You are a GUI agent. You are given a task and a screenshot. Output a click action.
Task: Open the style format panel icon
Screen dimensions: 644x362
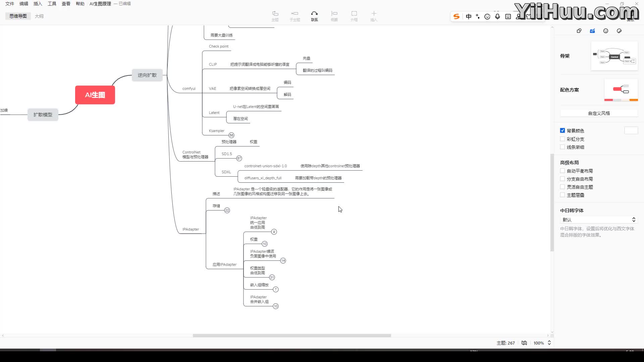pyautogui.click(x=579, y=31)
